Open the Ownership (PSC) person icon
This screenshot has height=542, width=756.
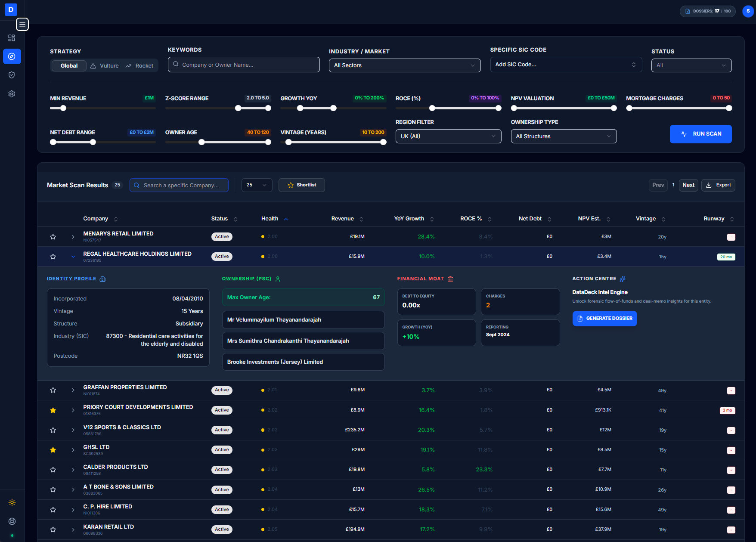coord(278,279)
